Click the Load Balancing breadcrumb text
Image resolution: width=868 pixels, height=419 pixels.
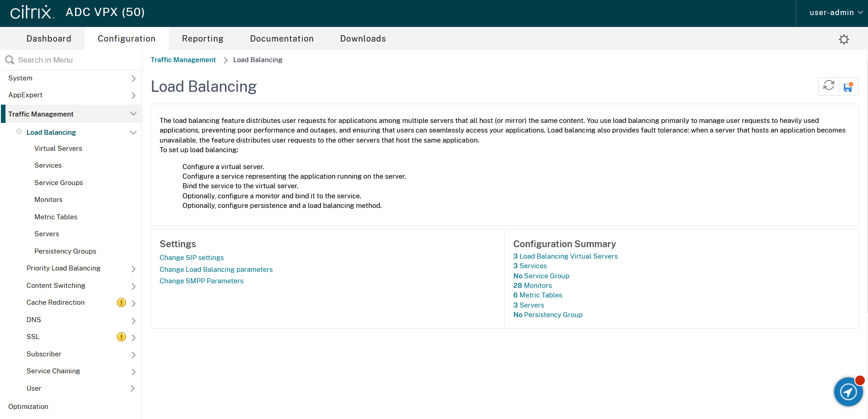[257, 60]
